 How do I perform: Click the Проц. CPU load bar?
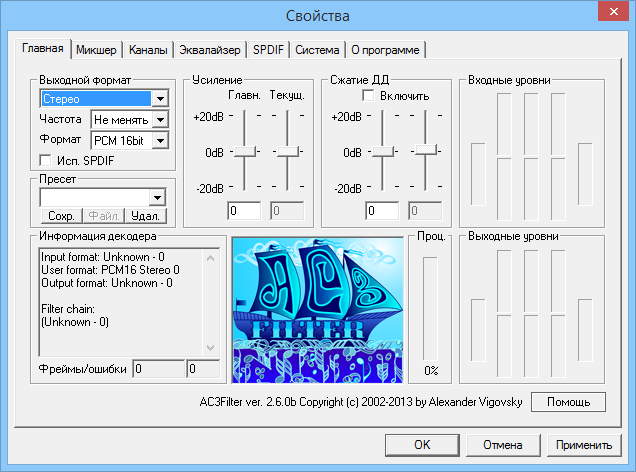(430, 309)
